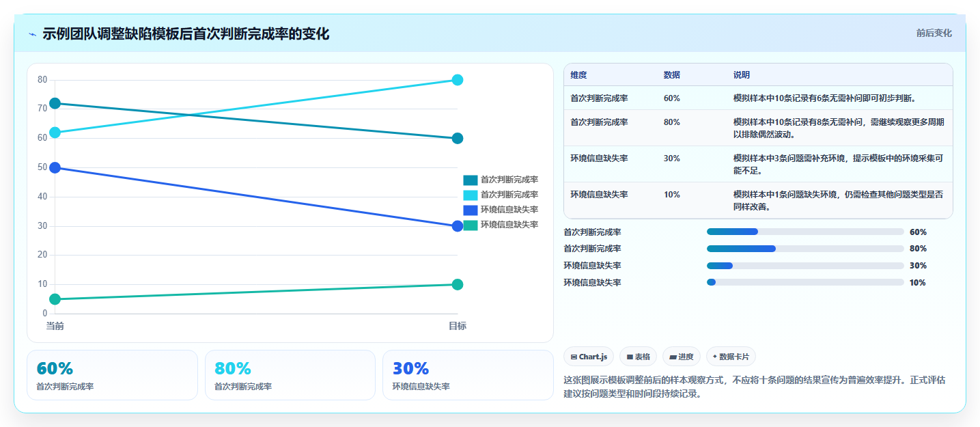Click the star icon inside 数据卡片 chip

pyautogui.click(x=715, y=357)
